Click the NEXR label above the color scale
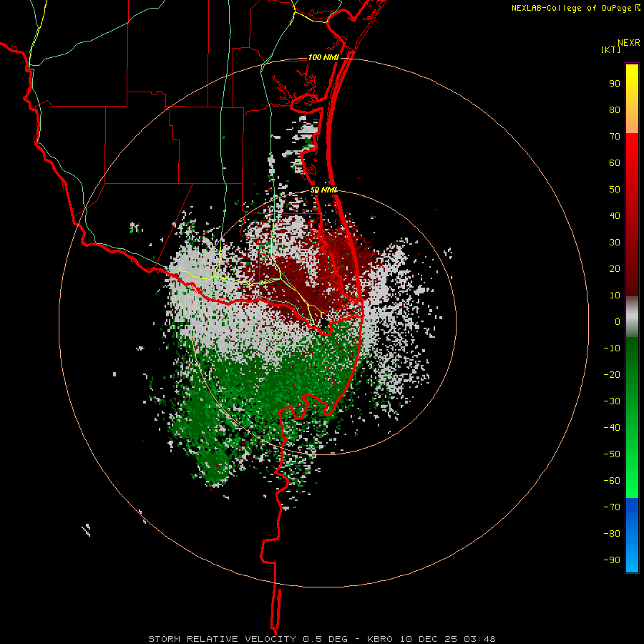 [628, 43]
